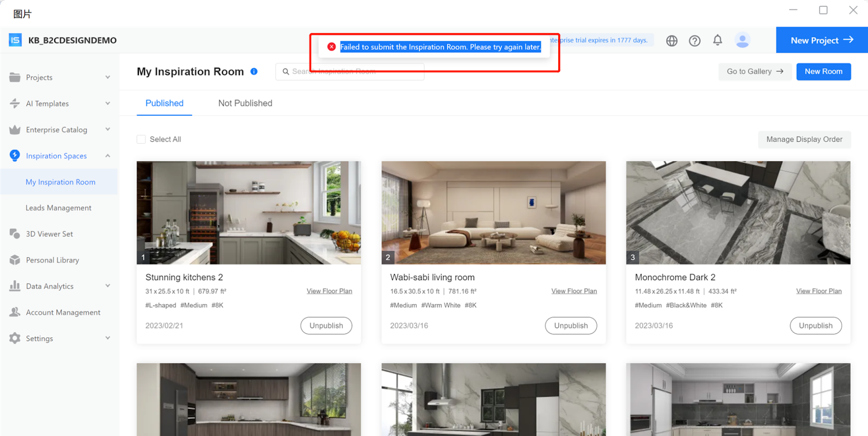The image size is (868, 436).
Task: Select My Inspiration Room in the sidebar
Action: [59, 182]
